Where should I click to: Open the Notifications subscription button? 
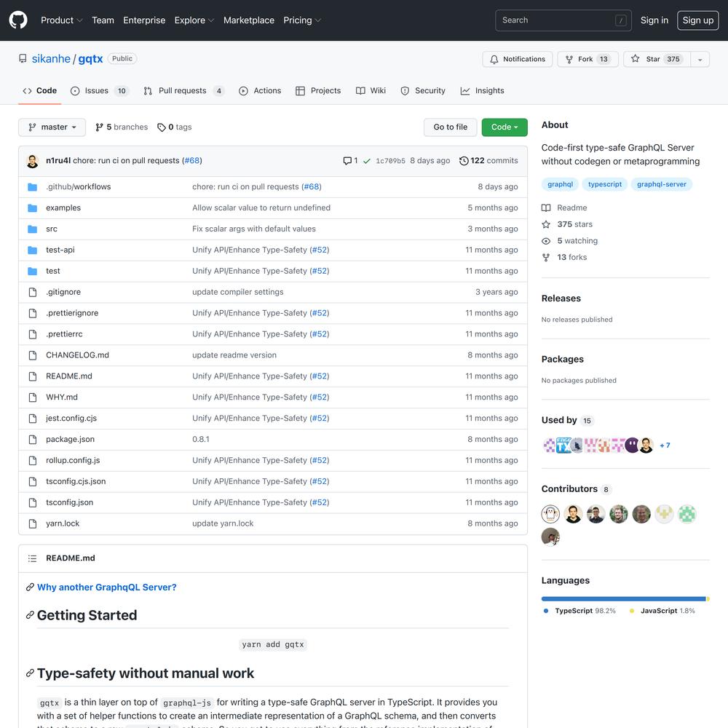point(517,59)
